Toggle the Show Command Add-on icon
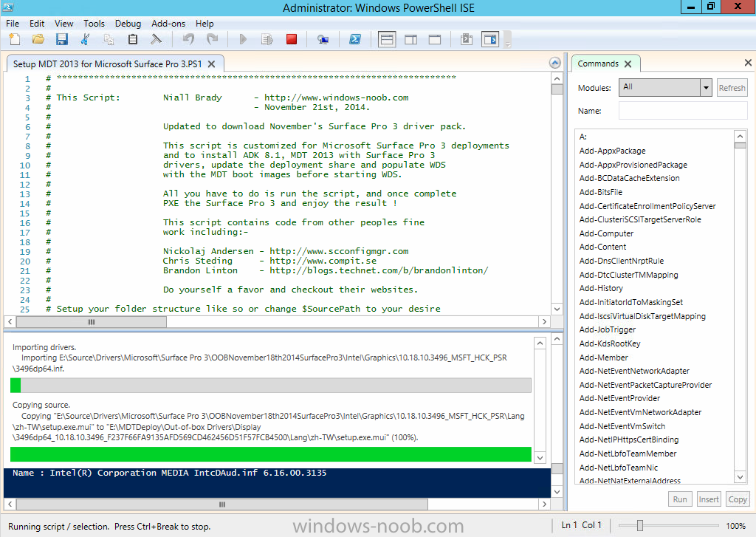Viewport: 756px width, 537px height. point(490,39)
